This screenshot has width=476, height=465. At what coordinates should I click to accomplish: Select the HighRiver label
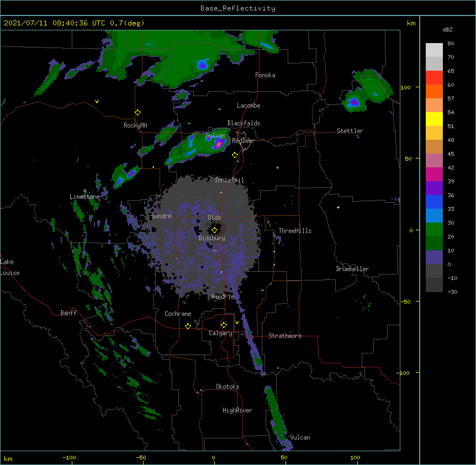[x=237, y=410]
